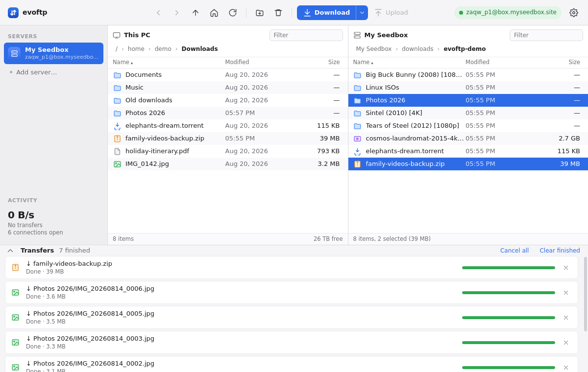Click the cosmos-laundromat video file icon
The image size is (588, 372).
pyautogui.click(x=358, y=139)
